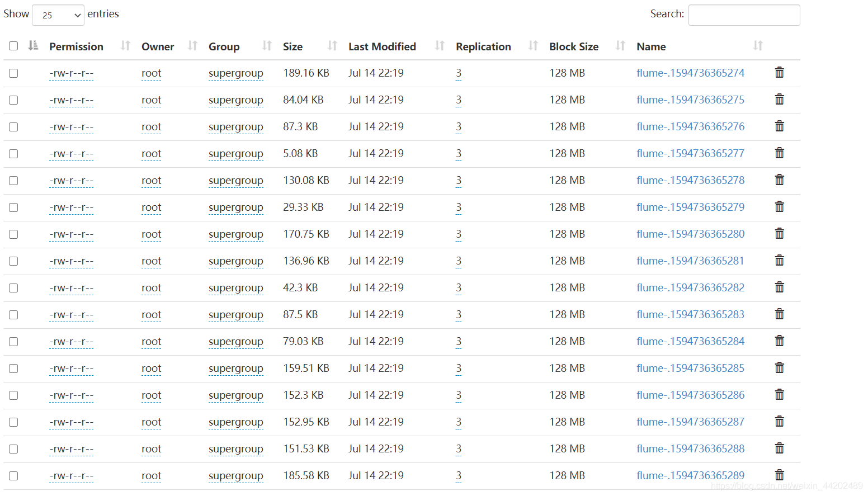This screenshot has width=868, height=496.
Task: Select checkbox on the 84.04 KB row
Action: pos(13,100)
